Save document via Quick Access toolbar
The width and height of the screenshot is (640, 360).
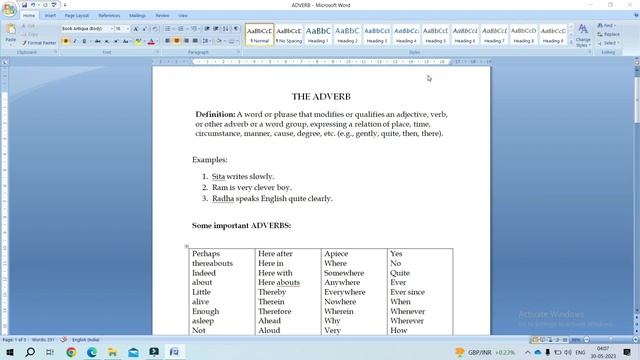click(x=24, y=5)
